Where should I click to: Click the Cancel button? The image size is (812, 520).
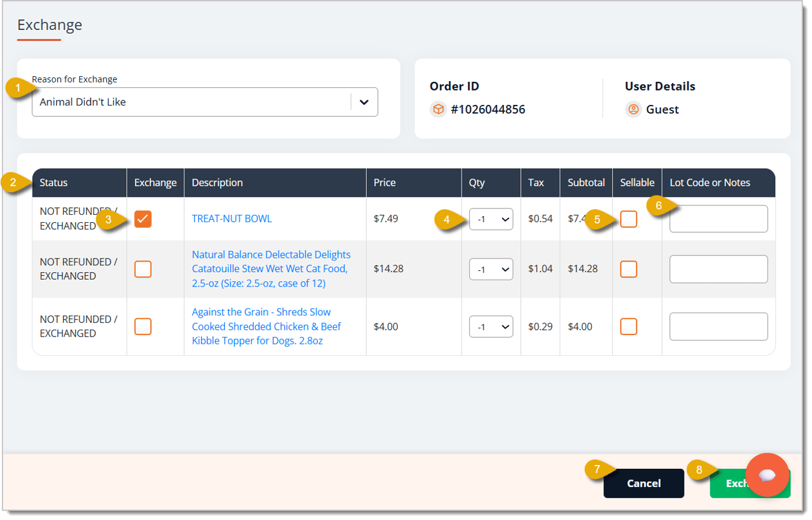[643, 483]
